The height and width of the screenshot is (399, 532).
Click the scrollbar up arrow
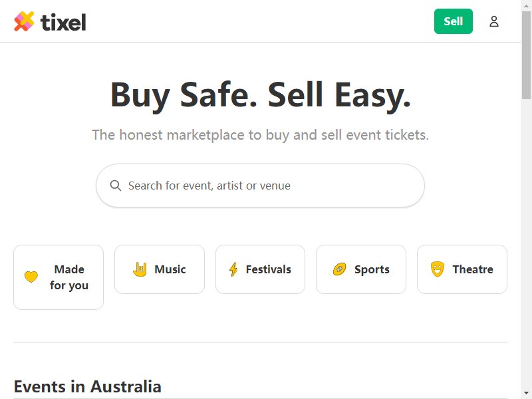pos(526,5)
